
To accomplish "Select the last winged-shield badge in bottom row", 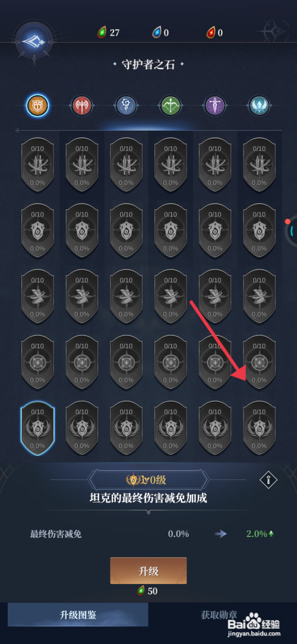I will [259, 428].
